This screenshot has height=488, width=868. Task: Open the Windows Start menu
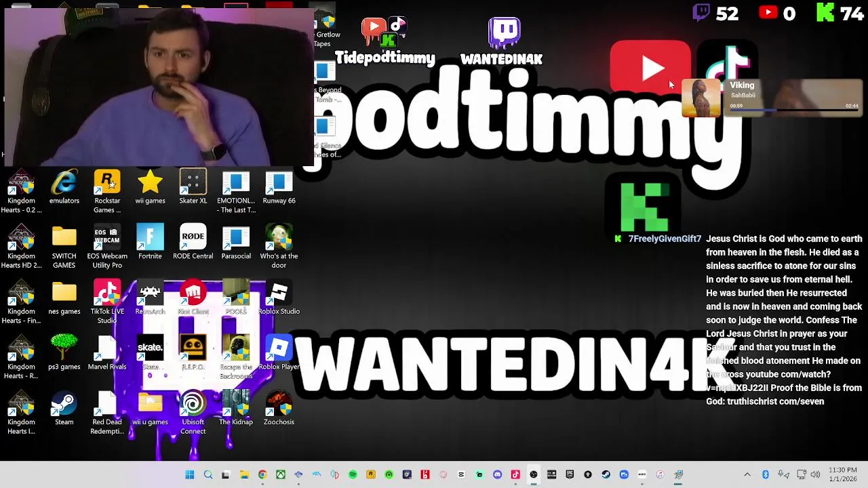(190, 474)
